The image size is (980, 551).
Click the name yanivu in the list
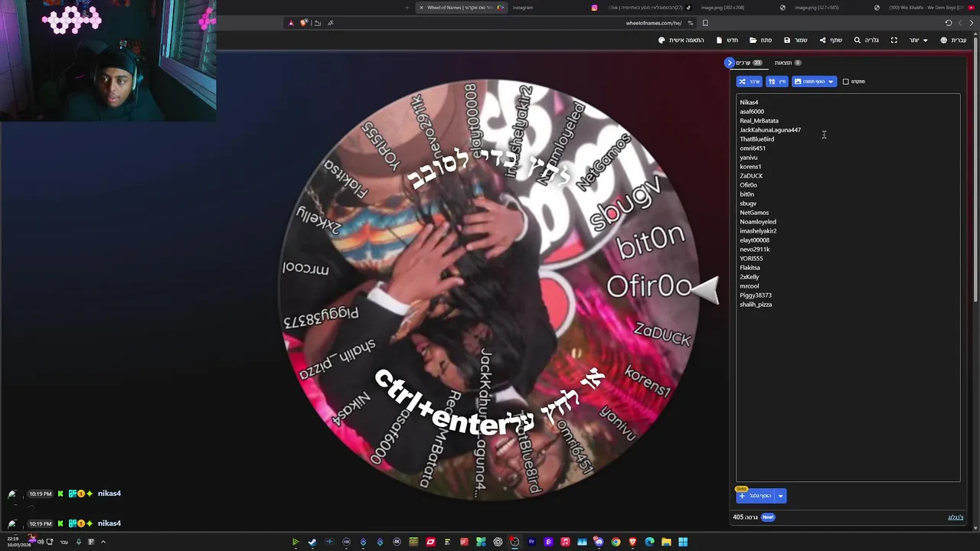(x=749, y=158)
